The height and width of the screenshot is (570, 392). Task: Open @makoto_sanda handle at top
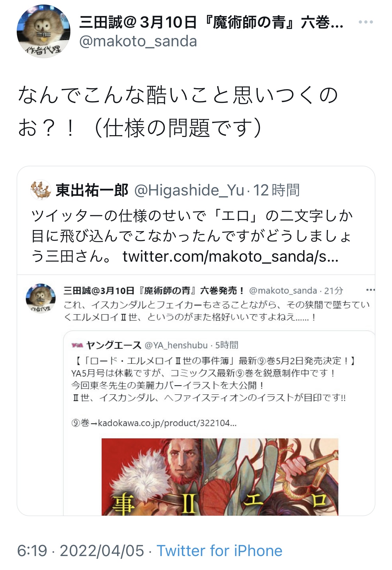click(x=138, y=41)
